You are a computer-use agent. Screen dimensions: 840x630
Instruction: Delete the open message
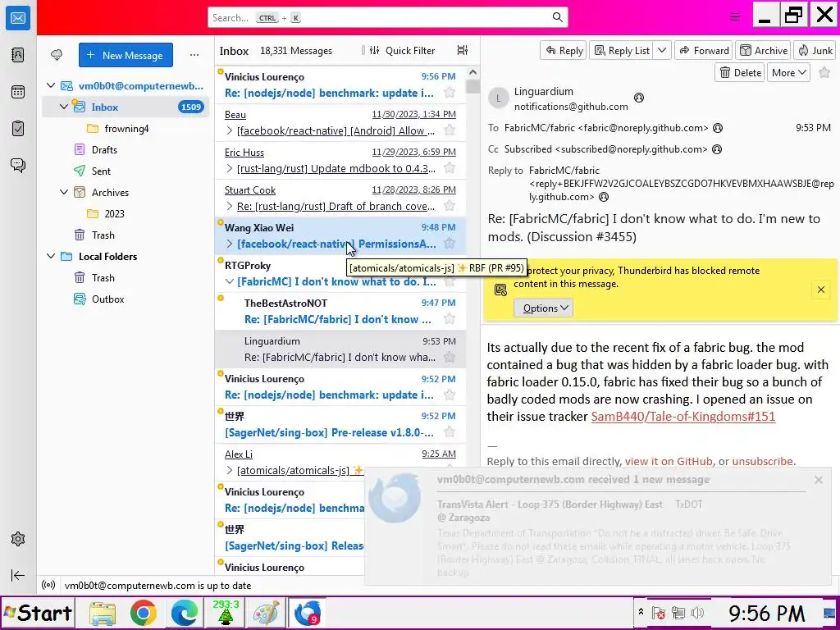(x=741, y=72)
